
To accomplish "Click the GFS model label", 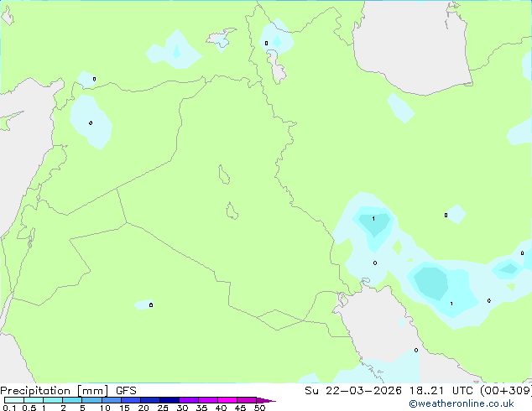I will pyautogui.click(x=126, y=391).
